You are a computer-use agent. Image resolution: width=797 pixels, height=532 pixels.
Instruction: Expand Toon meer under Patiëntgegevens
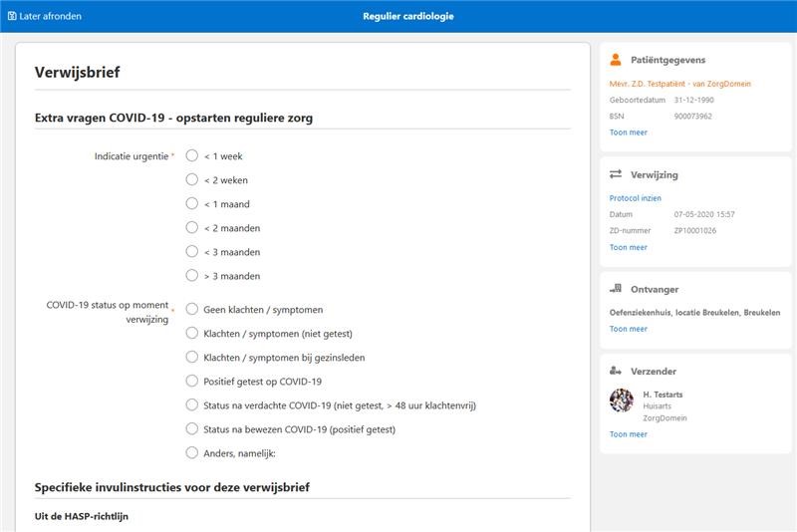pyautogui.click(x=629, y=132)
